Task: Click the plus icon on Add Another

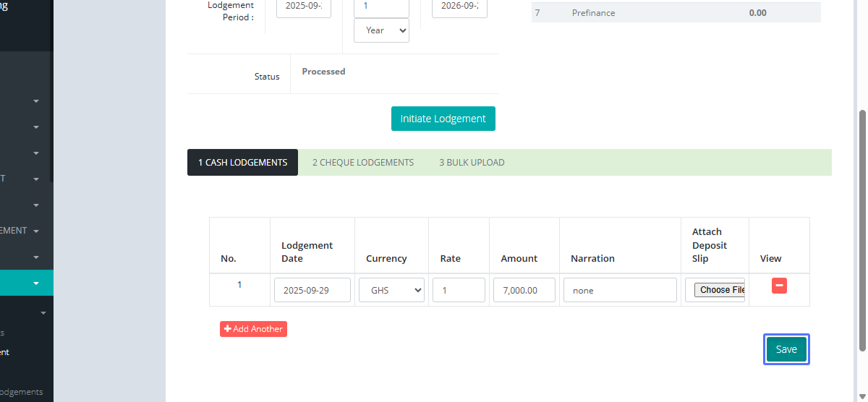Action: (228, 329)
